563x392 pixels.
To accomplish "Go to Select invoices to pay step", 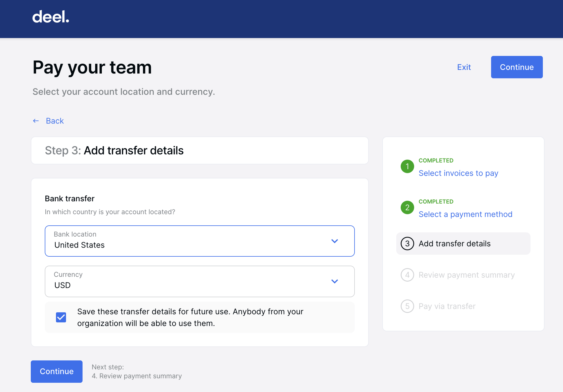I will click(x=458, y=173).
